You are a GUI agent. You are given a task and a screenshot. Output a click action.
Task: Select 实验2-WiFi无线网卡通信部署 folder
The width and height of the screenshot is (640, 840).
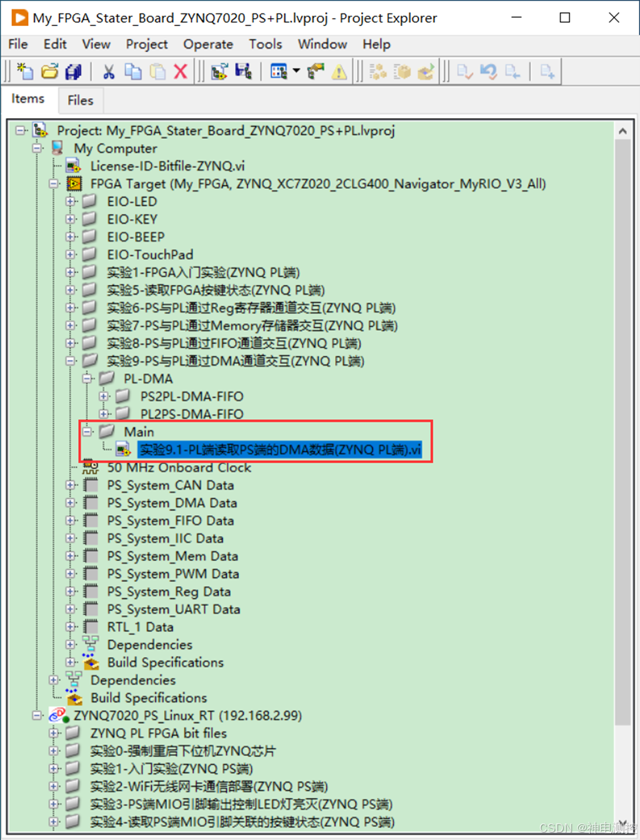(209, 786)
